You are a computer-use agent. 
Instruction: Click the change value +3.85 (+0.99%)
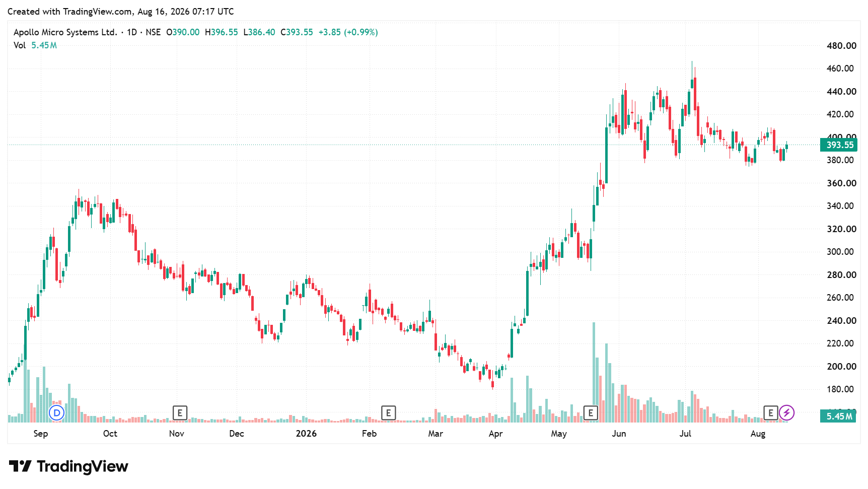pyautogui.click(x=348, y=32)
